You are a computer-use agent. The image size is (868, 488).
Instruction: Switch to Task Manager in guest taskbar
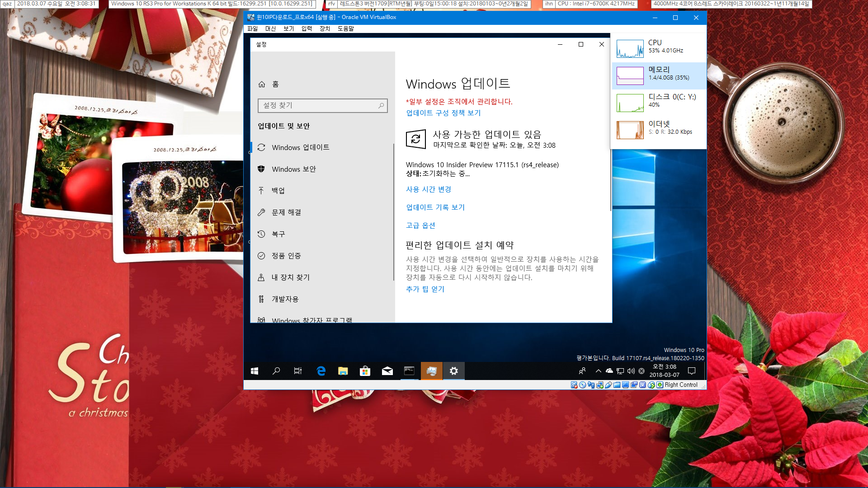[x=431, y=371]
